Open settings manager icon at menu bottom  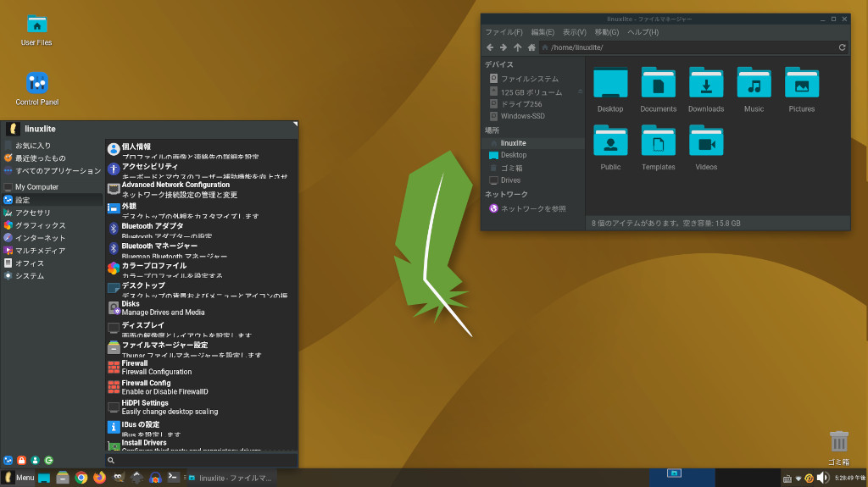(8, 461)
